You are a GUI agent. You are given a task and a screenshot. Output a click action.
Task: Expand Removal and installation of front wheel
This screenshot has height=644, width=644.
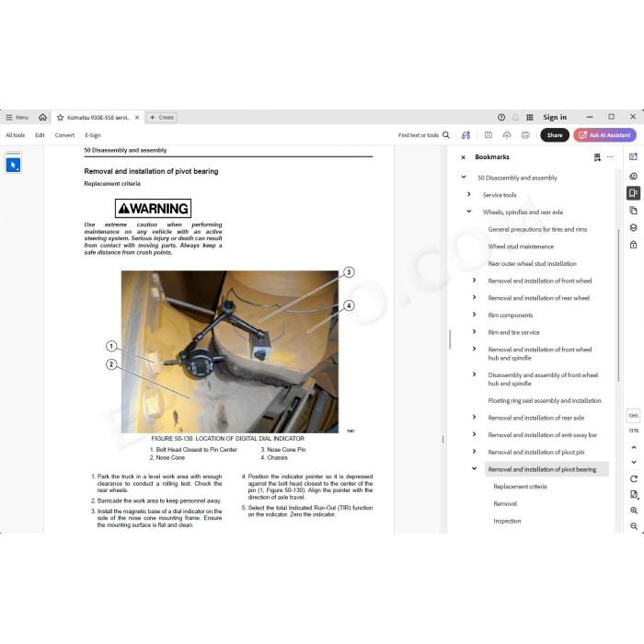(475, 280)
